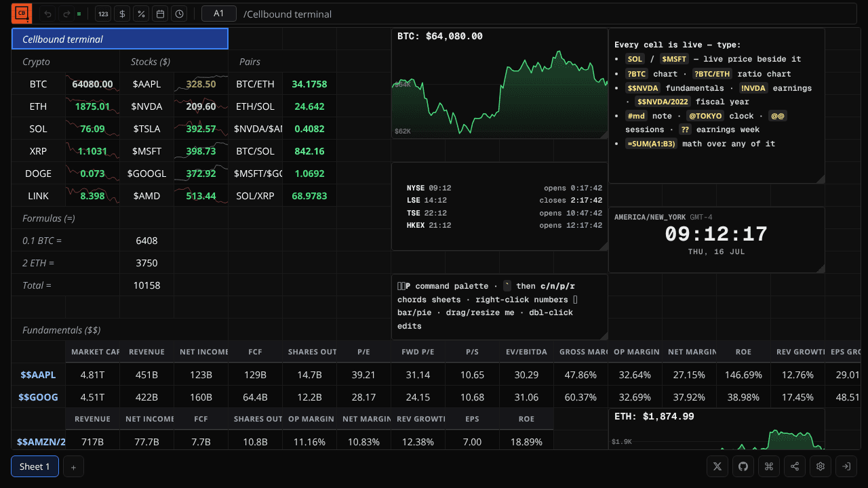868x488 pixels.
Task: Select AAPL ROE value 146.69%
Action: [x=744, y=375]
